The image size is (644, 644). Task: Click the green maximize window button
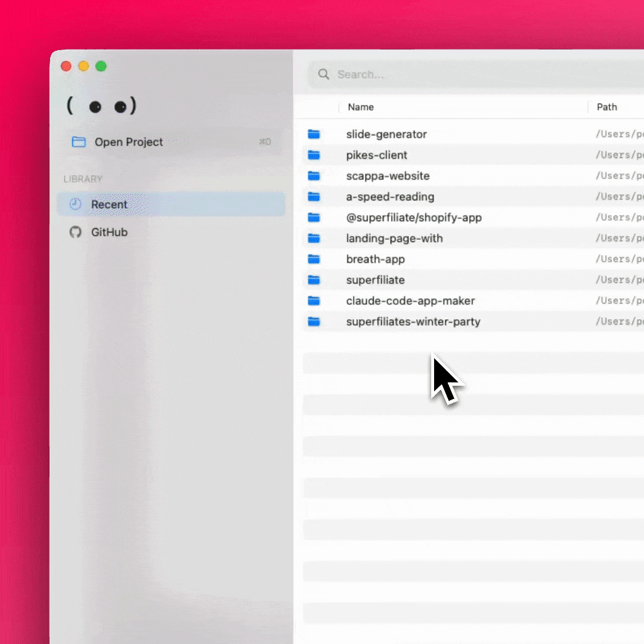pyautogui.click(x=101, y=66)
